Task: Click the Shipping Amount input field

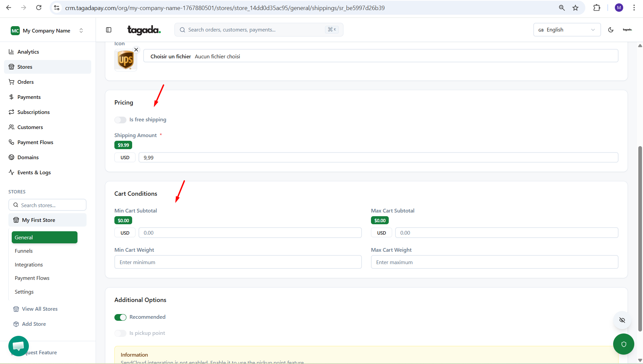Action: click(378, 158)
